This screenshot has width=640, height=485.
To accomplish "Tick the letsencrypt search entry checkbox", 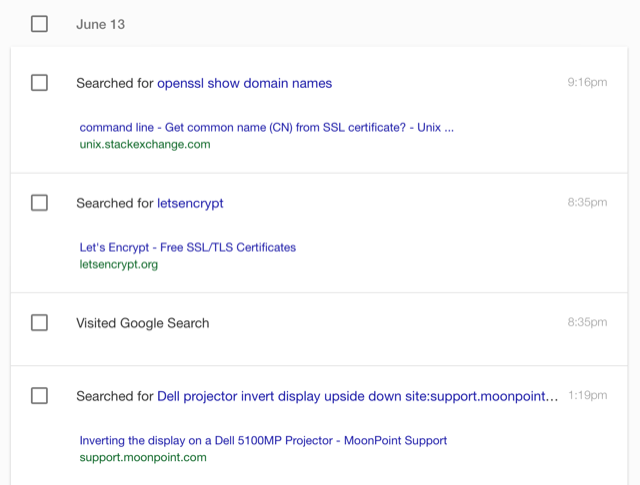I will [39, 202].
